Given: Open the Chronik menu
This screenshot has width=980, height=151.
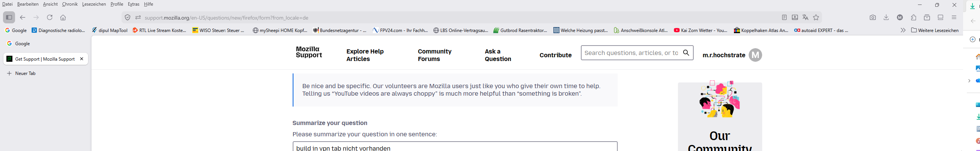Looking at the screenshot, I should (70, 4).
